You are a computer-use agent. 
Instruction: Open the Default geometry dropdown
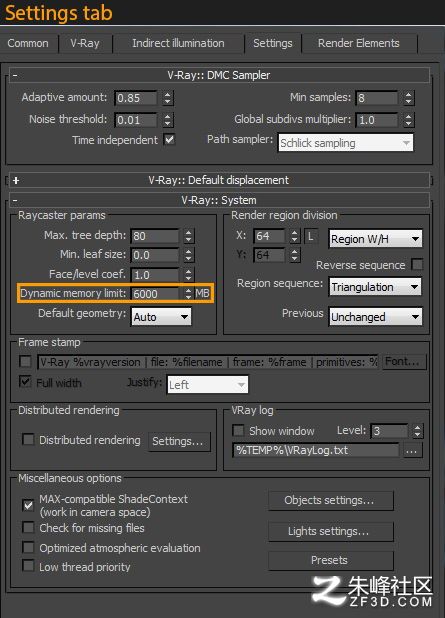pos(161,316)
